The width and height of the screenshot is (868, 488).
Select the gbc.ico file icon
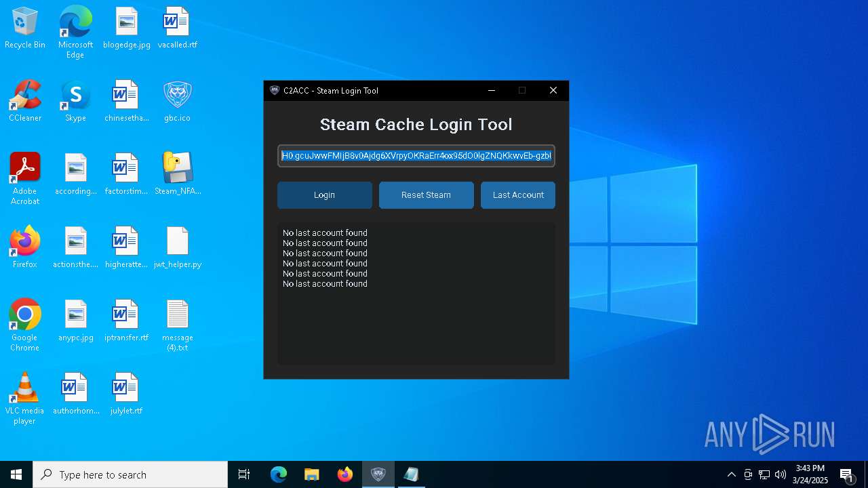(x=177, y=102)
